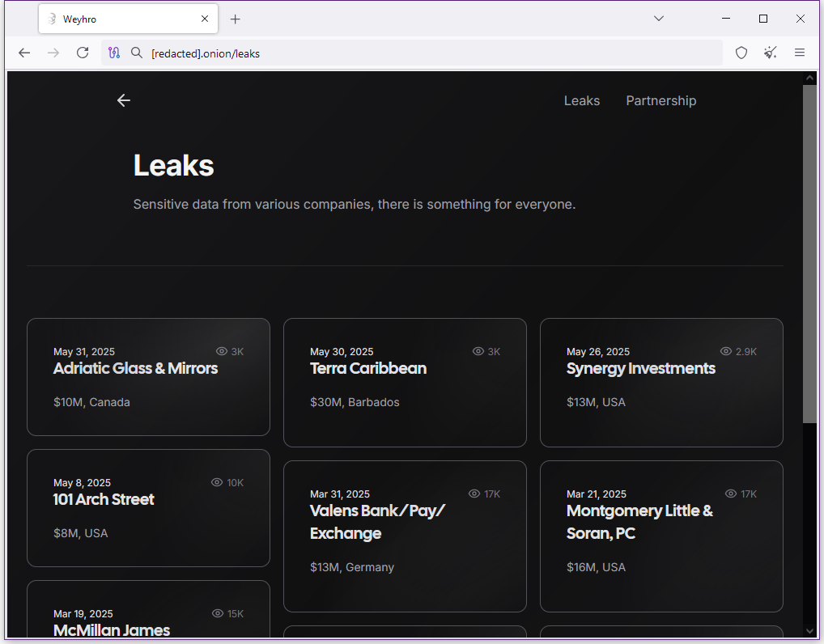Open the browser hamburger menu
This screenshot has width=824, height=644.
pyautogui.click(x=799, y=53)
